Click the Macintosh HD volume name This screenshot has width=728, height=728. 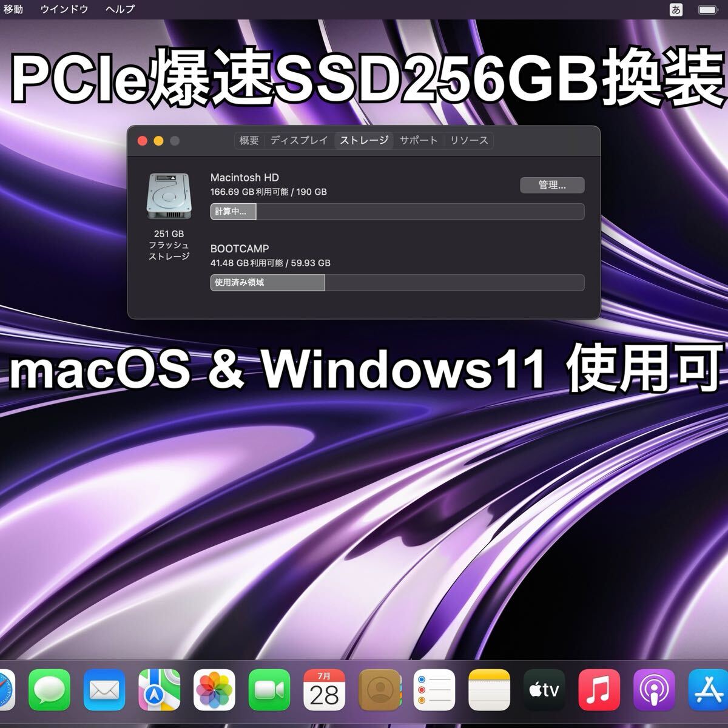click(x=244, y=177)
